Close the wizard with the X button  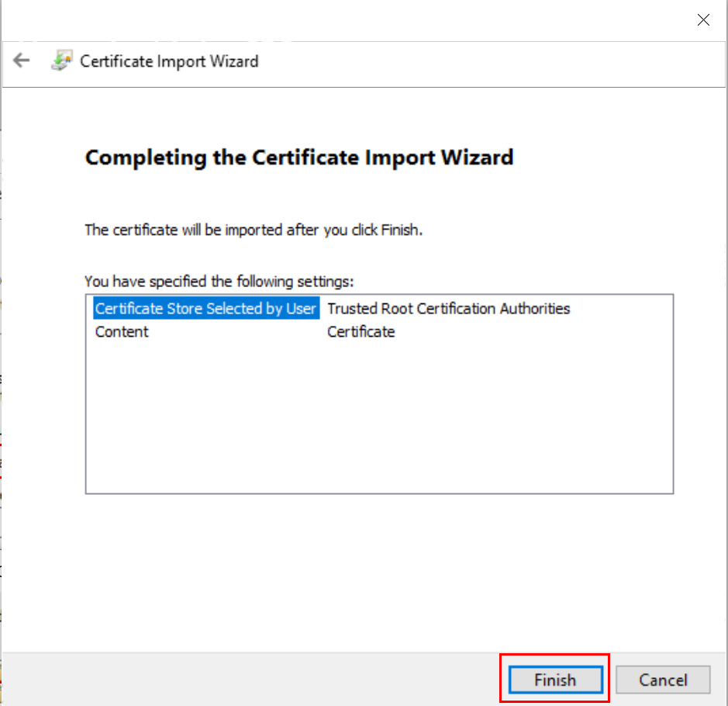coord(703,20)
